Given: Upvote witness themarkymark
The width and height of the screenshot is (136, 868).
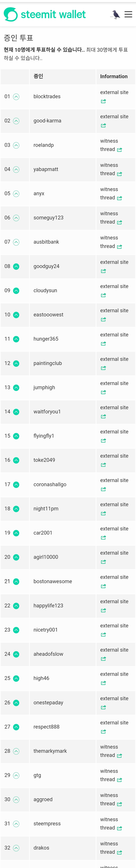Looking at the screenshot, I should (16, 751).
